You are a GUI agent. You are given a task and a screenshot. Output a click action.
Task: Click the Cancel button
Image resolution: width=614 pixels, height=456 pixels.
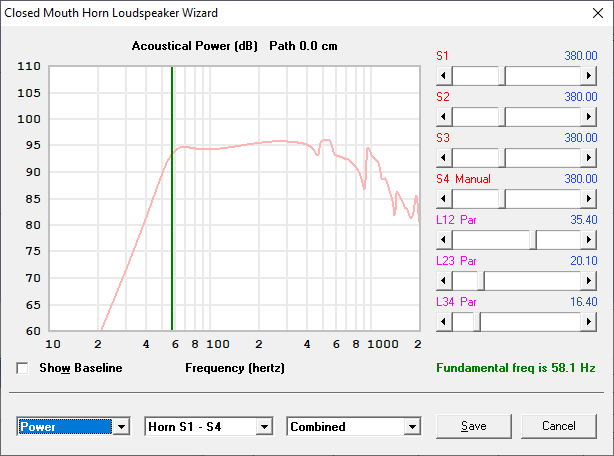pos(559,426)
